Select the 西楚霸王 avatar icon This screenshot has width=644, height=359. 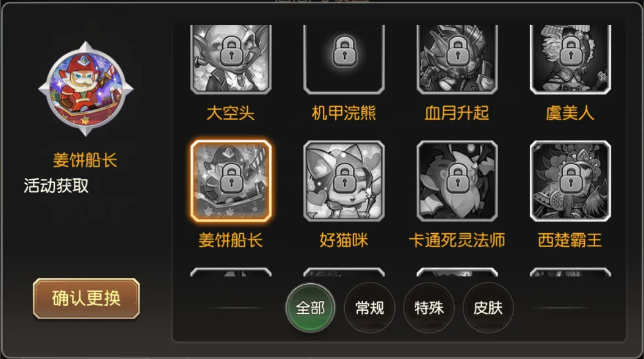click(x=571, y=181)
